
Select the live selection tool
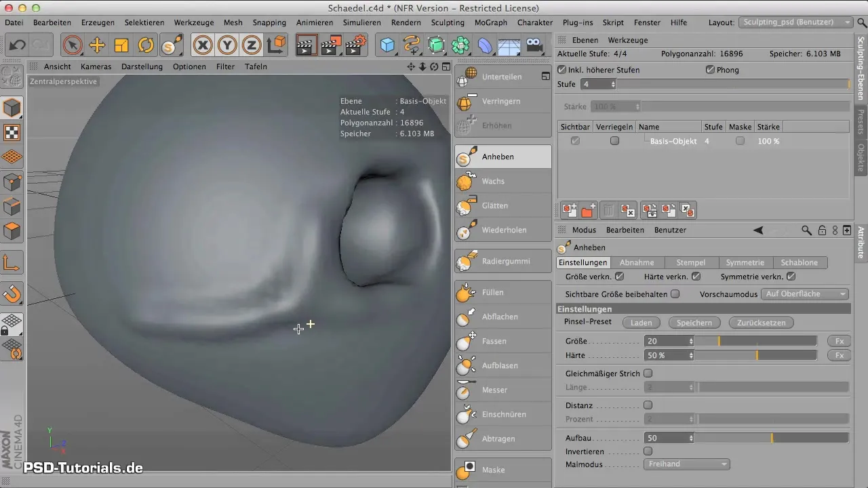click(x=72, y=45)
